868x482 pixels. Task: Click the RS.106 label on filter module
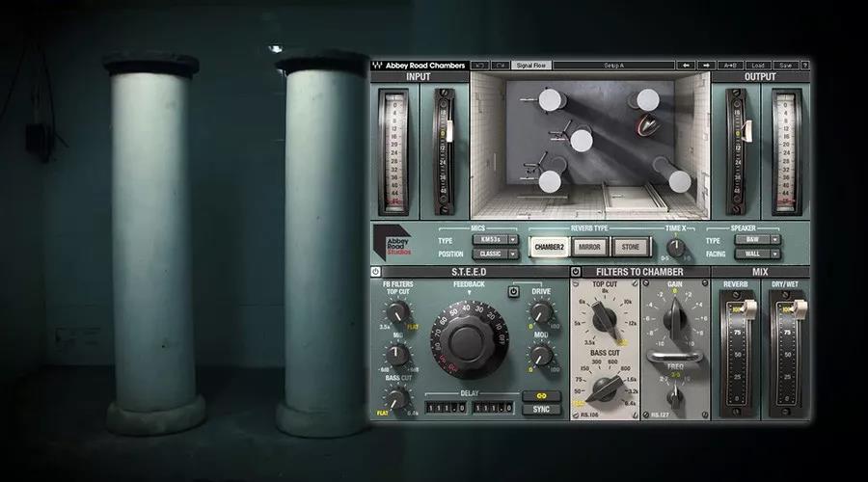pyautogui.click(x=590, y=415)
